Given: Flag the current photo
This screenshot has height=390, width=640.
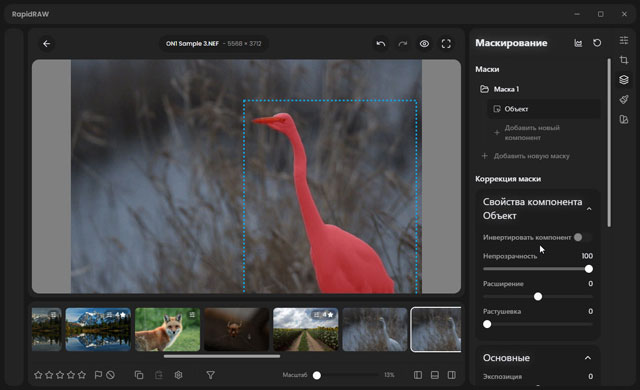Looking at the screenshot, I should (98, 374).
